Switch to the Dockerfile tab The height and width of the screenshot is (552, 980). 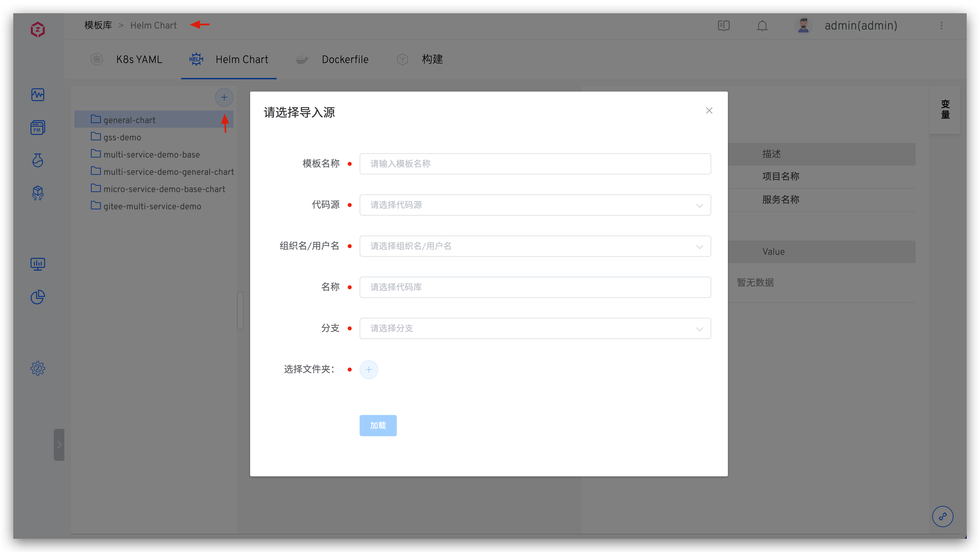point(345,59)
